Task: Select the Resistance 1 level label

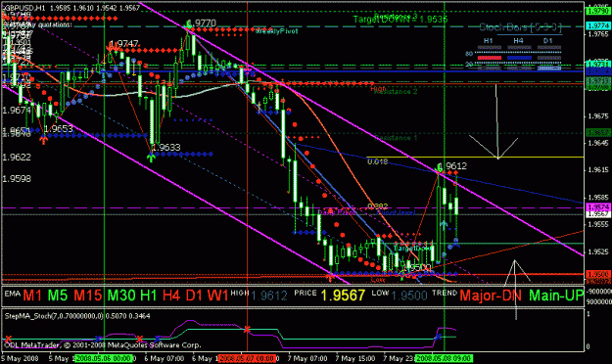Action: [x=396, y=138]
